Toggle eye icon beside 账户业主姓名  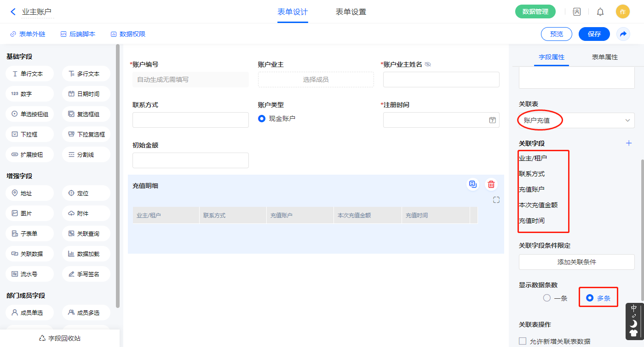tap(428, 65)
